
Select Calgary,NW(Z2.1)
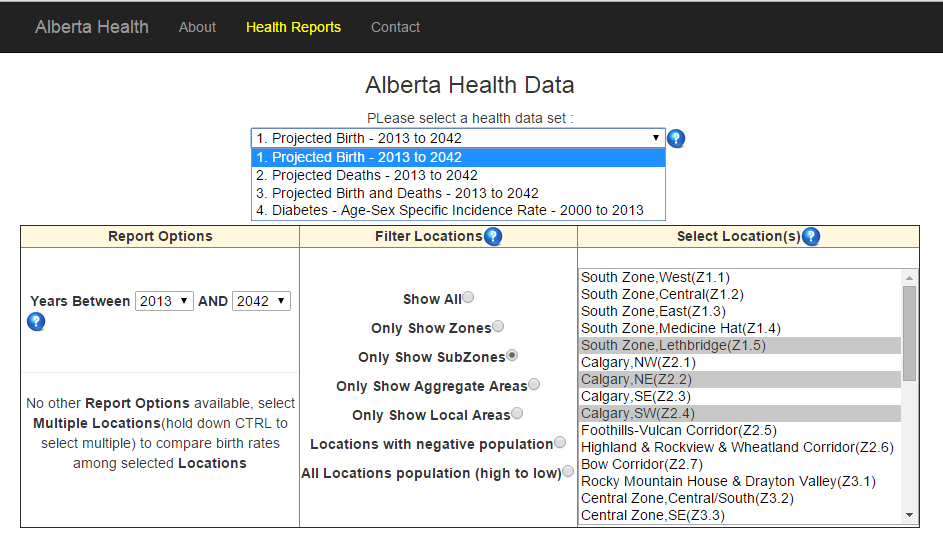tap(740, 363)
